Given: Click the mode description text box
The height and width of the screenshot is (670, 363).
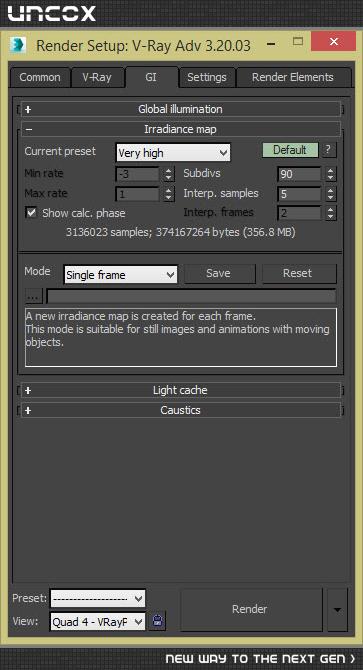Looking at the screenshot, I should [181, 338].
